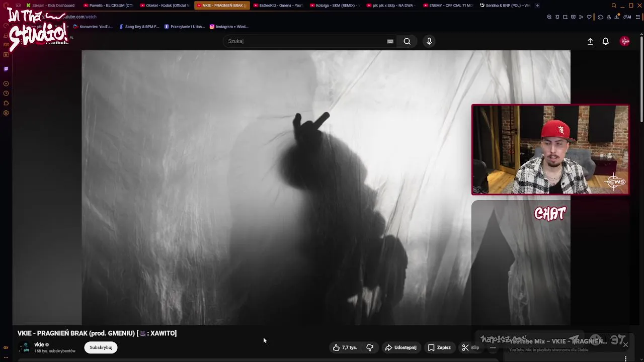Click the page vertical scrollbar
This screenshot has height=362, width=644.
(641, 78)
